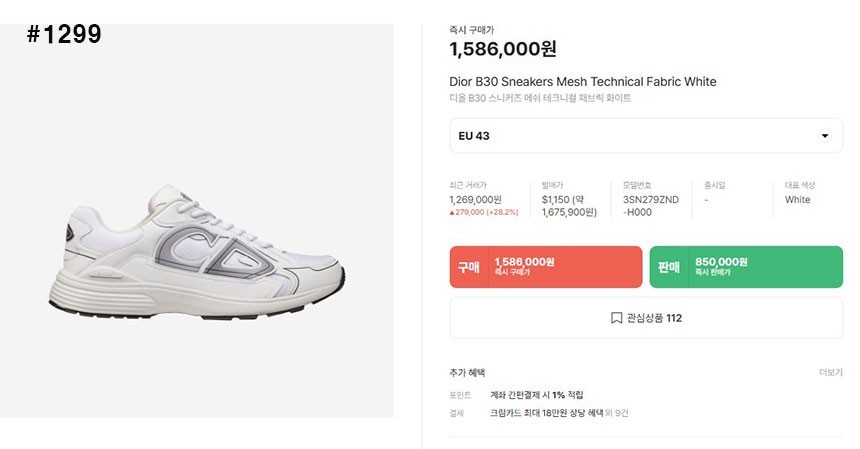Image resolution: width=860 pixels, height=449 pixels.
Task: Click the #1299 label above the sneaker
Action: tap(64, 35)
